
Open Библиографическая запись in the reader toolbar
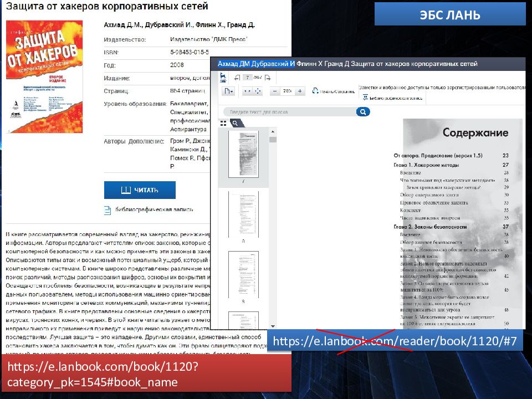(393, 98)
